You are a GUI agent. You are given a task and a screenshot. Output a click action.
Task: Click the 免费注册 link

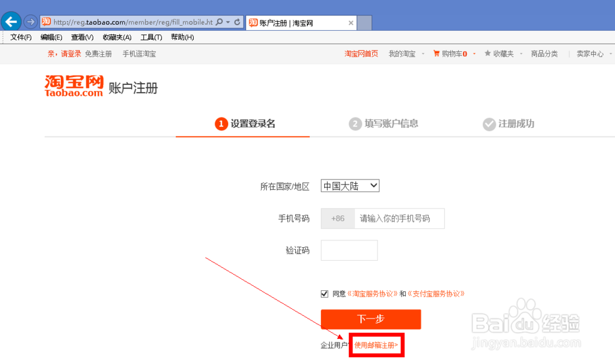coord(98,53)
